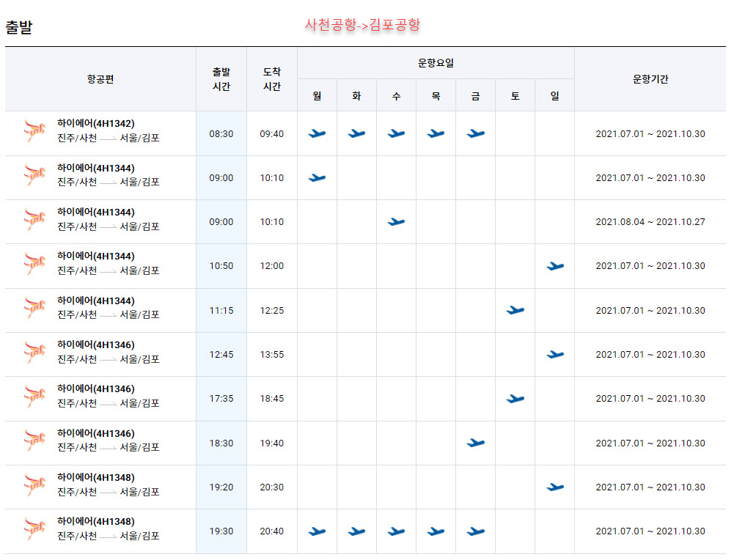The image size is (734, 560).
Task: Click the 수 day column header
Action: click(396, 96)
